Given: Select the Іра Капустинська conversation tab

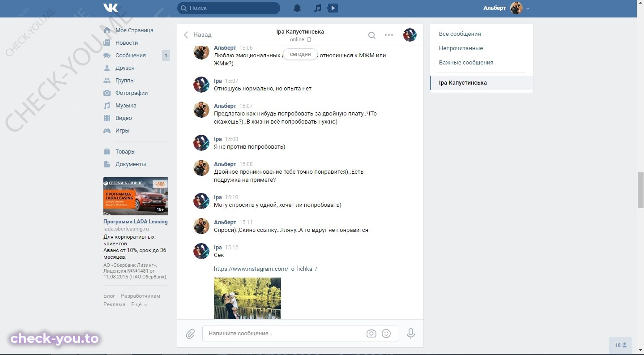Looking at the screenshot, I should (482, 83).
